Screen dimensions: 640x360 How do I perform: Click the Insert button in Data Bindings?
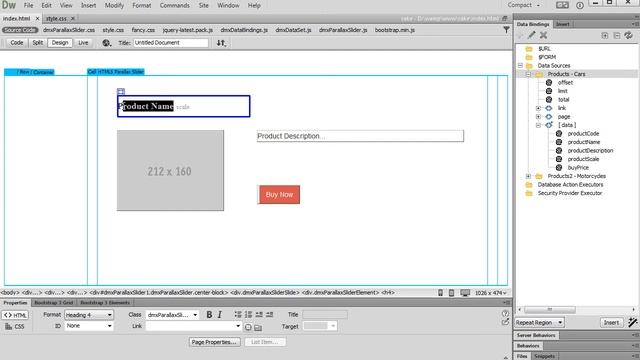pos(611,322)
